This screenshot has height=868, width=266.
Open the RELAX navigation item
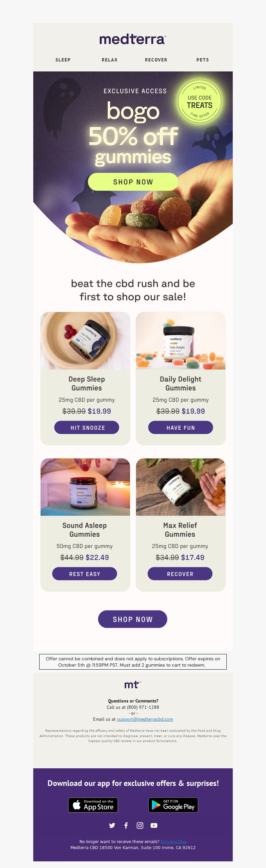click(110, 59)
